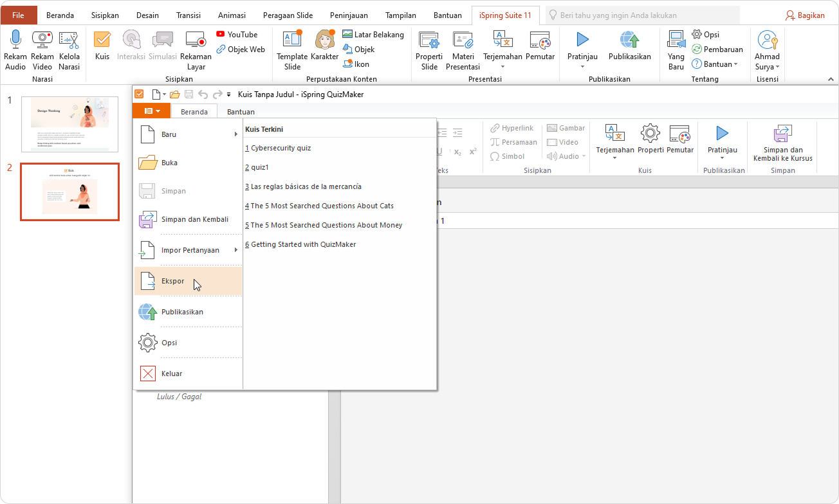
Task: Insert a YouTube video
Action: coord(237,35)
